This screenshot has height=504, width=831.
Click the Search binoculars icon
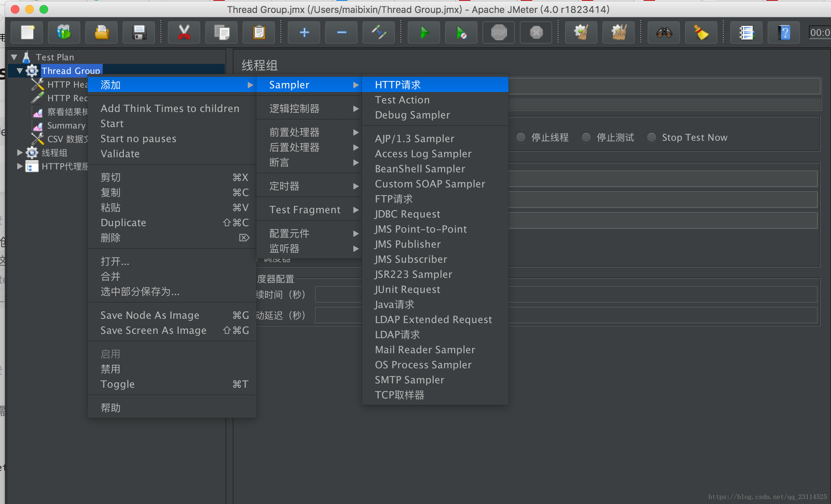point(664,33)
